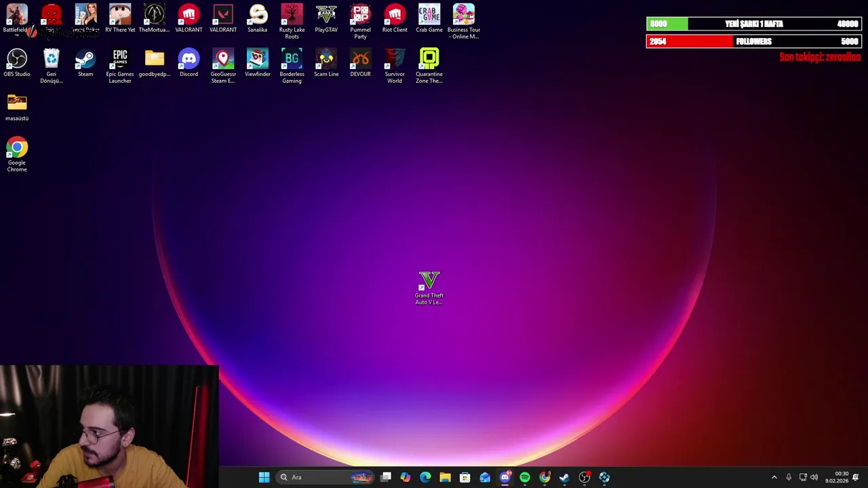The height and width of the screenshot is (488, 868).
Task: Open the Mail app in the taskbar
Action: [485, 477]
